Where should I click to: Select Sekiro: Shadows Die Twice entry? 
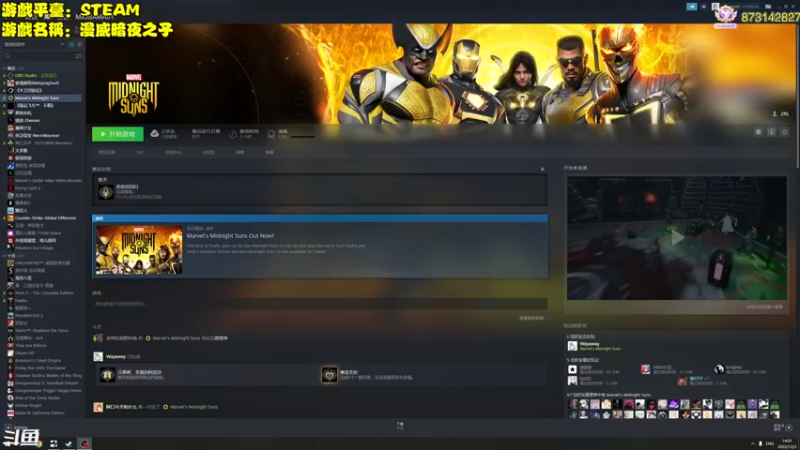[43, 331]
